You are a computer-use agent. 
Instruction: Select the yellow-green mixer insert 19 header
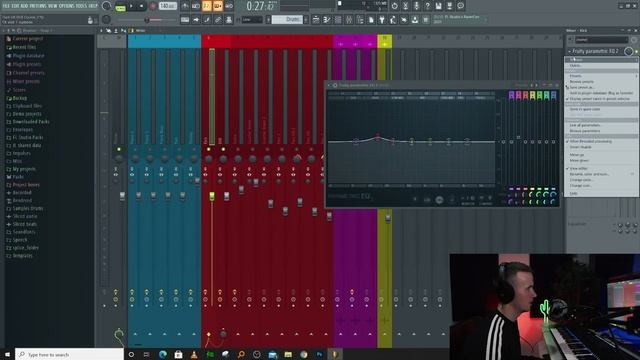point(384,41)
